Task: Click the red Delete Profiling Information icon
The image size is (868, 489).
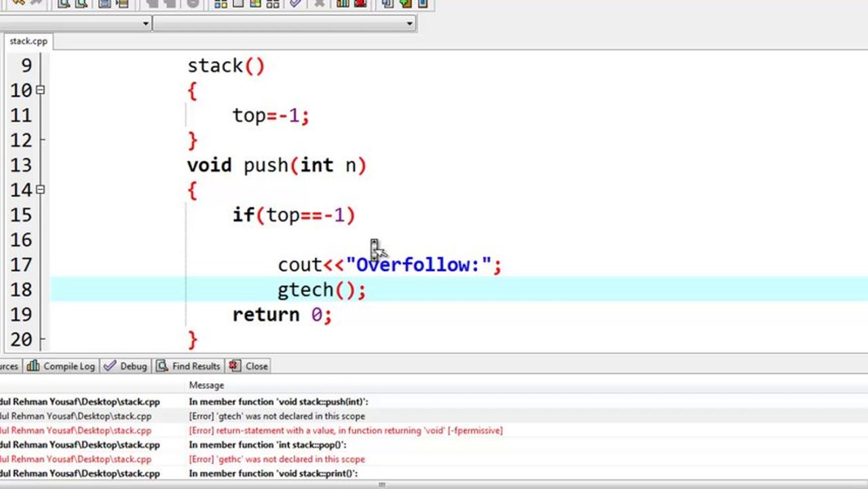Action: [x=360, y=3]
